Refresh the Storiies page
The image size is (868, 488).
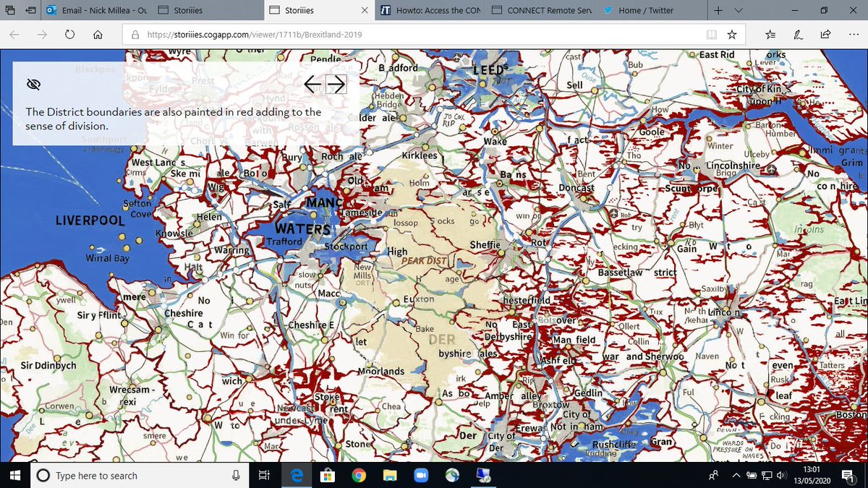pyautogui.click(x=70, y=34)
